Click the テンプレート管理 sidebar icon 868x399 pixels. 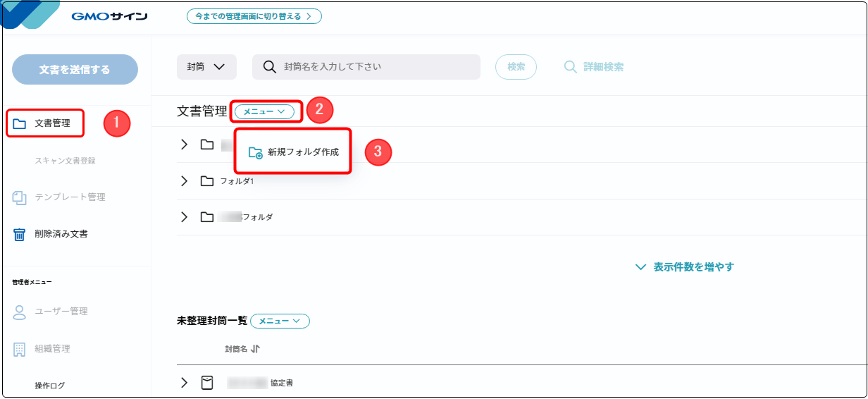click(20, 197)
